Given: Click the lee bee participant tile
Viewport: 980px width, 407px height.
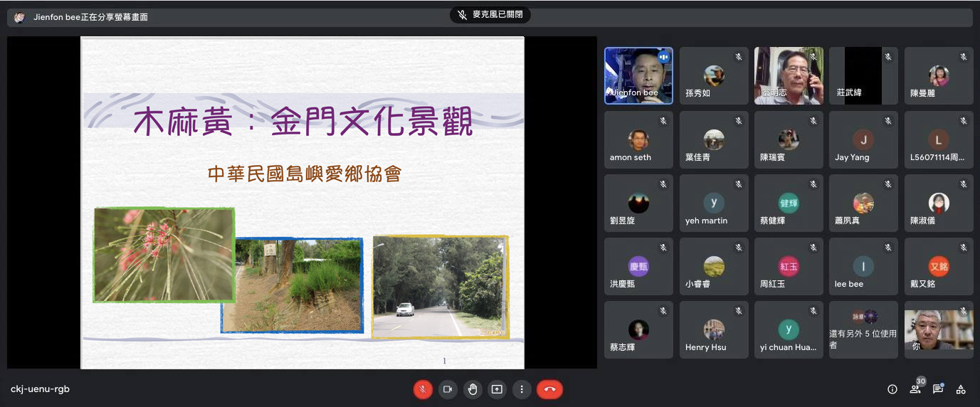Looking at the screenshot, I should (x=863, y=266).
